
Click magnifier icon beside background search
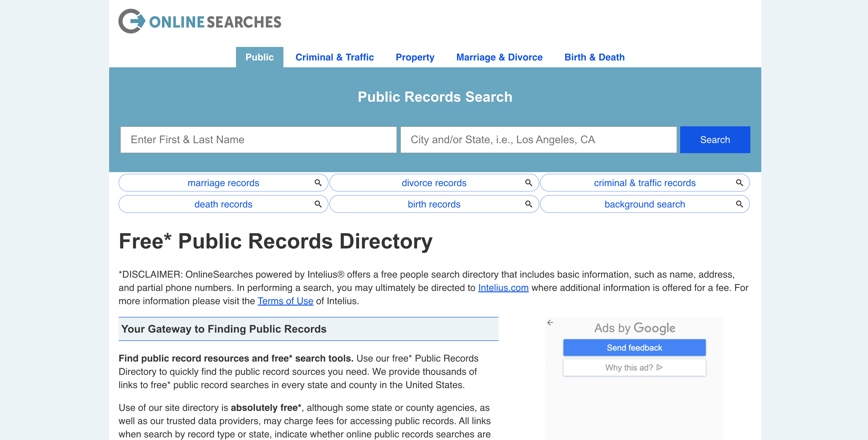pyautogui.click(x=739, y=204)
